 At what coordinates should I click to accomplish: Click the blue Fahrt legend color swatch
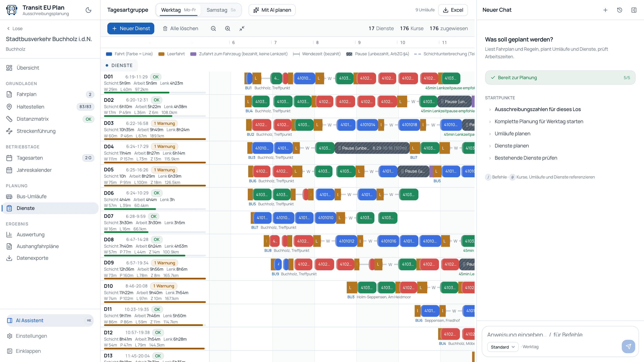tap(109, 54)
